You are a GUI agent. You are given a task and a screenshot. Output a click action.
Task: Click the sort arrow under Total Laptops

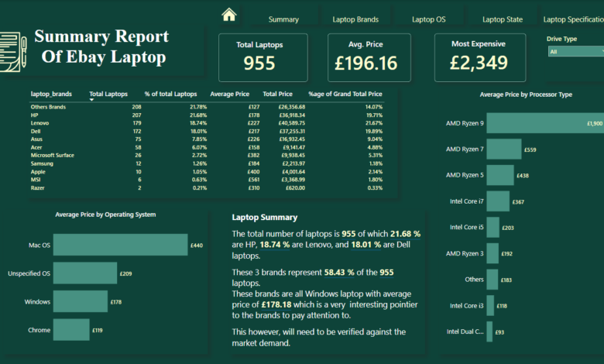pyautogui.click(x=91, y=100)
